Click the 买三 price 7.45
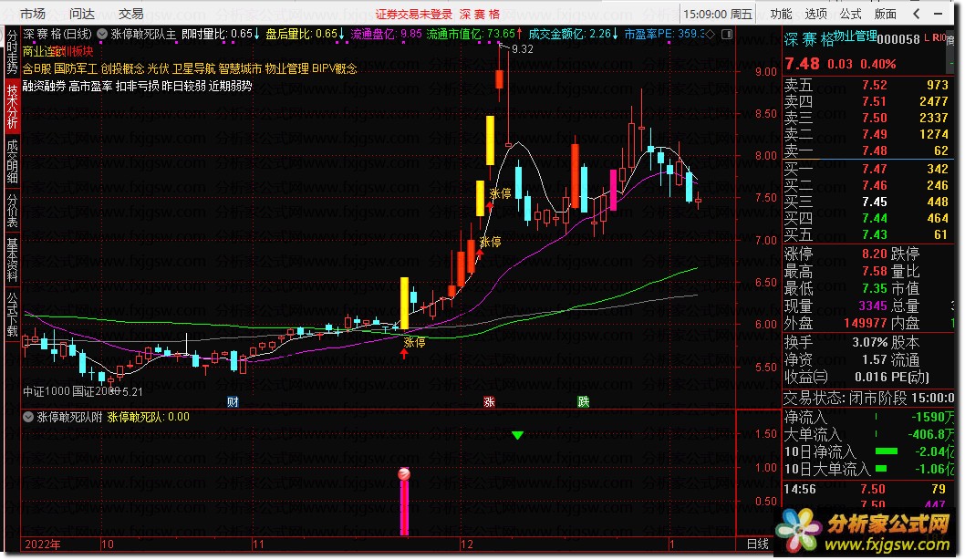965x560 pixels. tap(874, 202)
